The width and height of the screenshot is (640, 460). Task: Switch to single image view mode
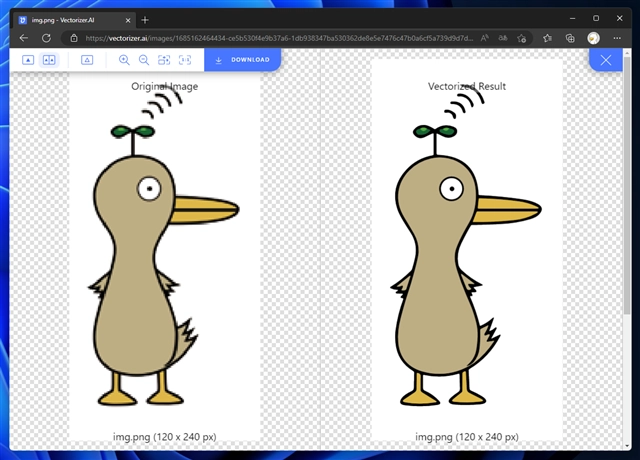coord(28,60)
